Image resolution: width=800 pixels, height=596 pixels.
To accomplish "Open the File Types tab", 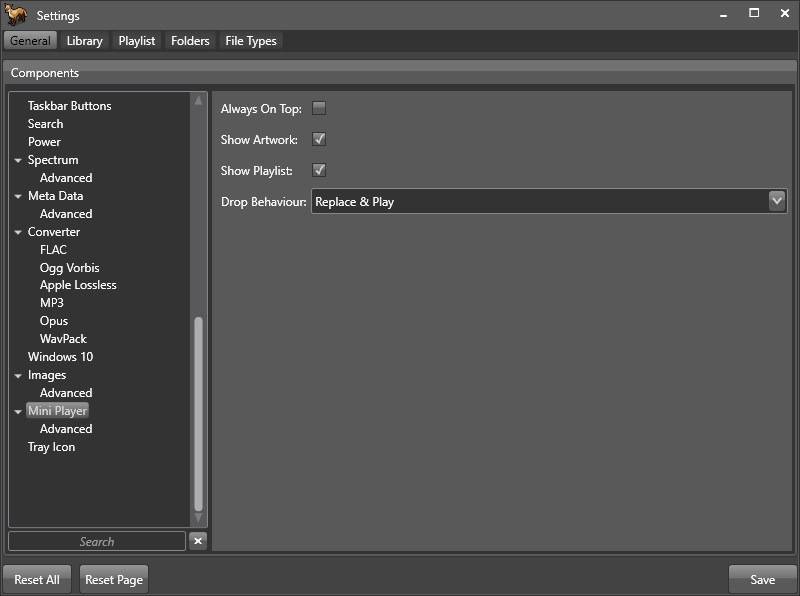I will click(251, 41).
